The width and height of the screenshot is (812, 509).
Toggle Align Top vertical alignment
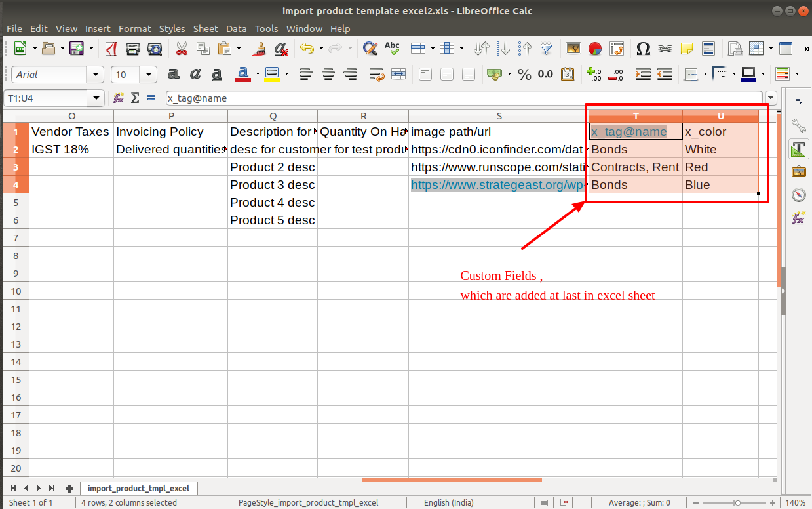(425, 74)
